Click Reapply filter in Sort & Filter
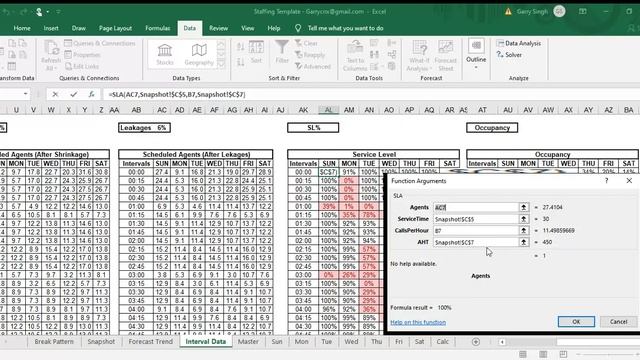Screen dimensions: 640x360 [310, 55]
